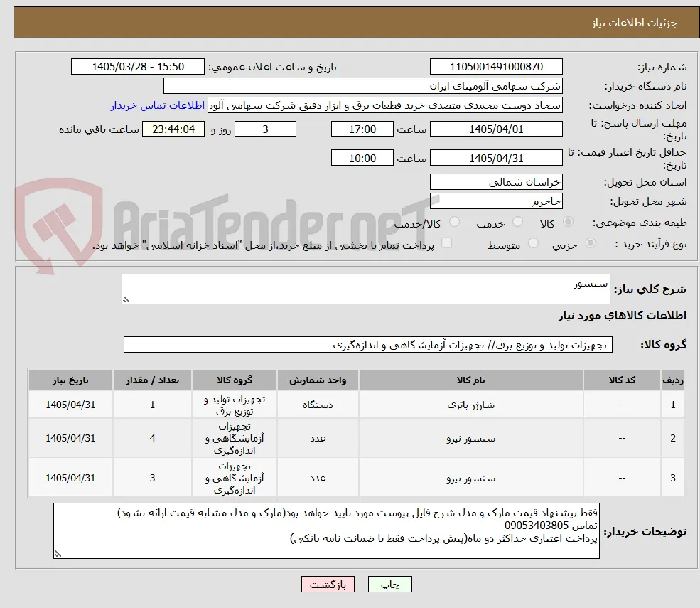Click the quantity 4 cell in row 2
This screenshot has height=608, width=700.
[x=152, y=438]
